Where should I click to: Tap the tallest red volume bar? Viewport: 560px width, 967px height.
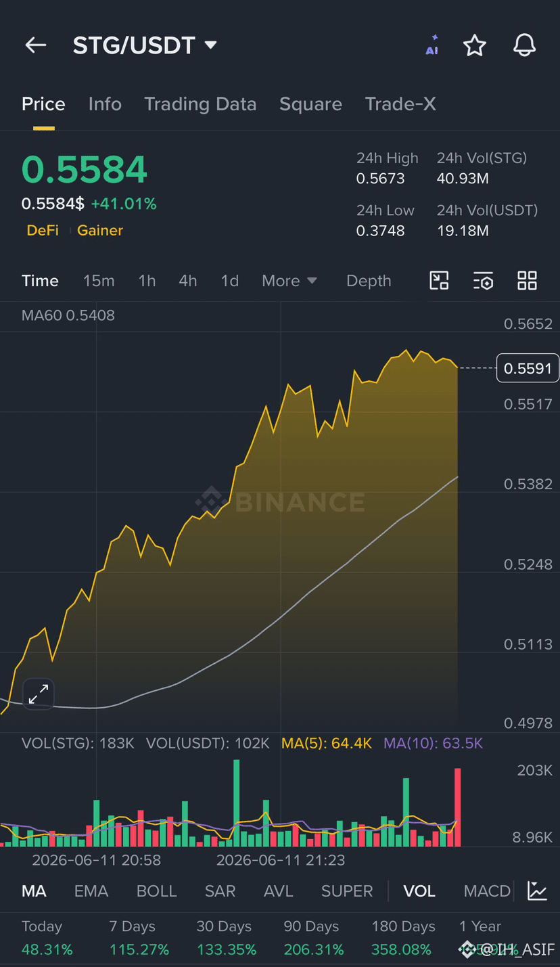click(458, 807)
